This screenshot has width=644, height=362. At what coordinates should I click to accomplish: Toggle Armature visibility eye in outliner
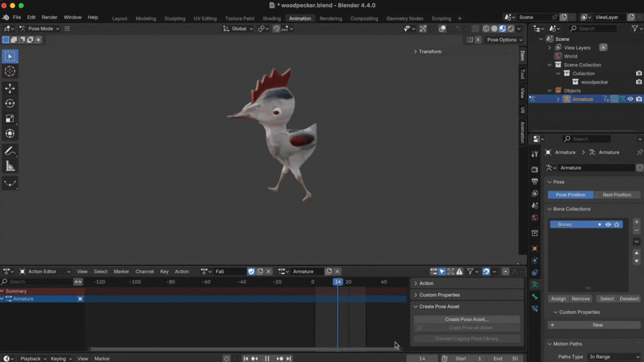(631, 99)
